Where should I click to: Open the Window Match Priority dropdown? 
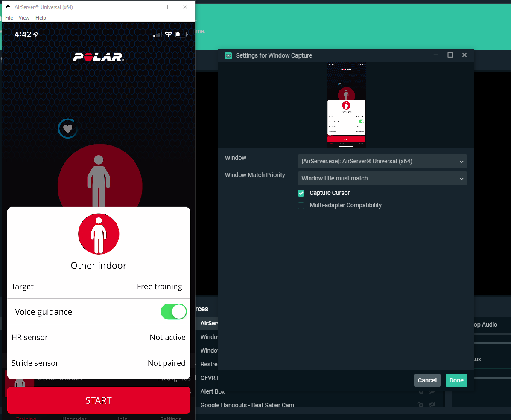382,178
